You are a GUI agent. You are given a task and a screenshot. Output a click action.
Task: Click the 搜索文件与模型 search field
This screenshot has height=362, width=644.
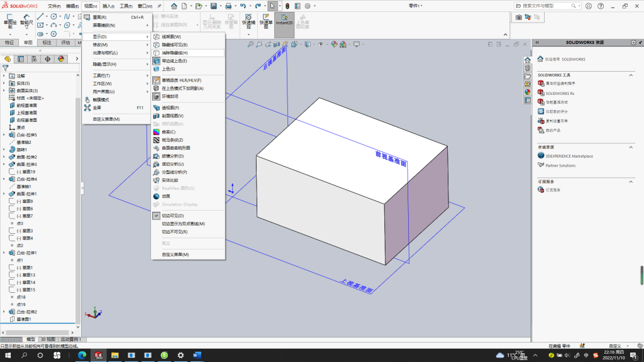coord(546,6)
